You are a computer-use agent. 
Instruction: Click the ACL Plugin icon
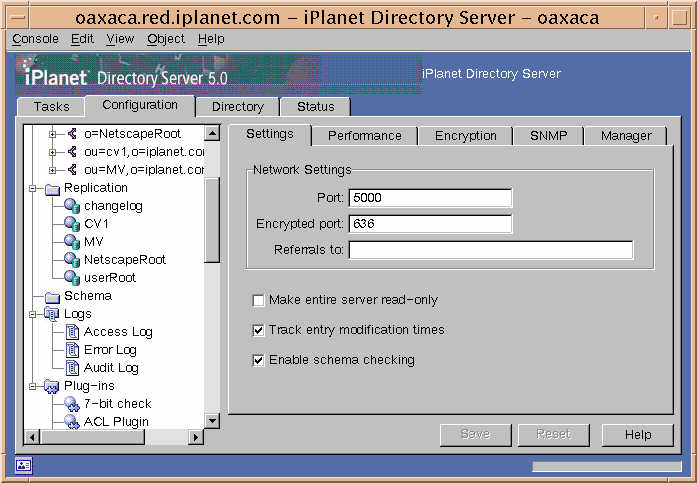pos(72,422)
